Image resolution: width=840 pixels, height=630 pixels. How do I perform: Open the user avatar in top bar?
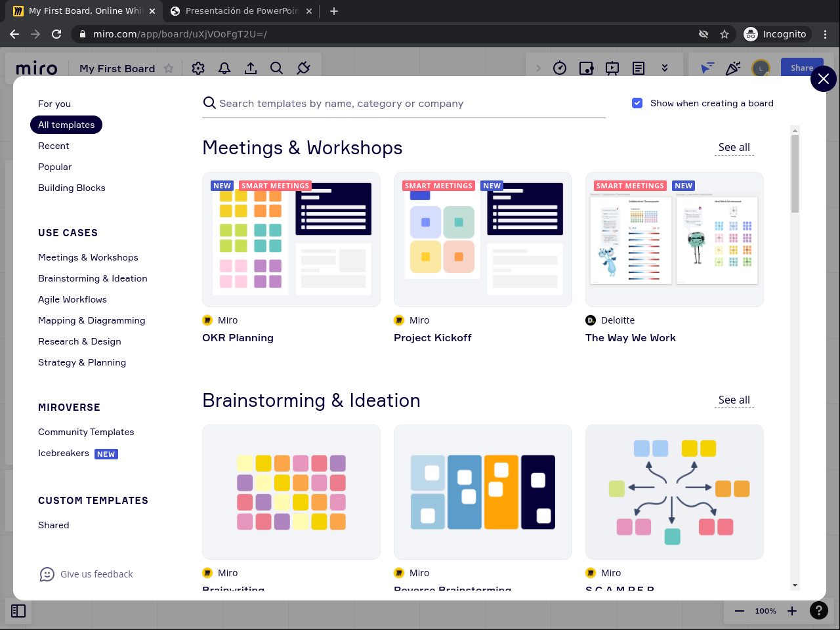[x=761, y=68]
